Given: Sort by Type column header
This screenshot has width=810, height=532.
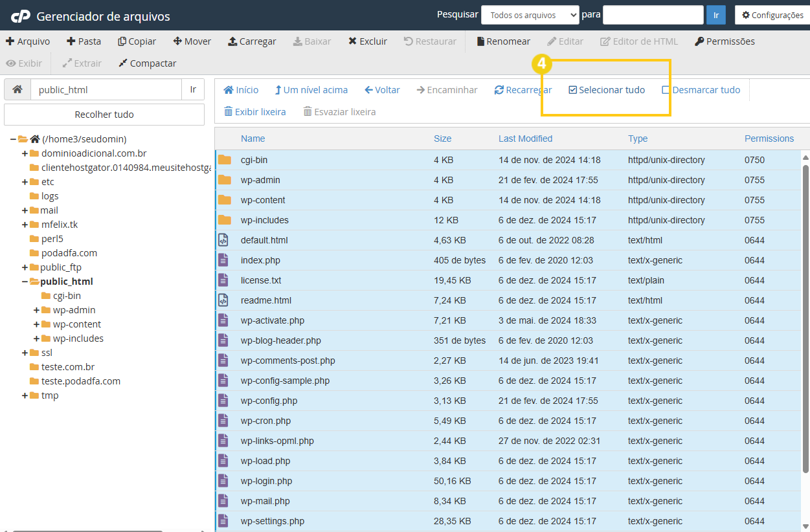Looking at the screenshot, I should coord(638,139).
